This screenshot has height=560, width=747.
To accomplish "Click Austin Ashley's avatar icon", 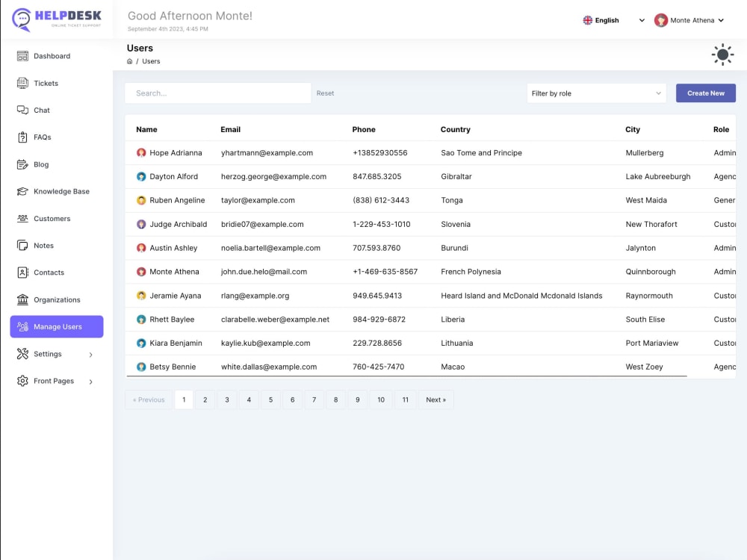I will point(141,248).
